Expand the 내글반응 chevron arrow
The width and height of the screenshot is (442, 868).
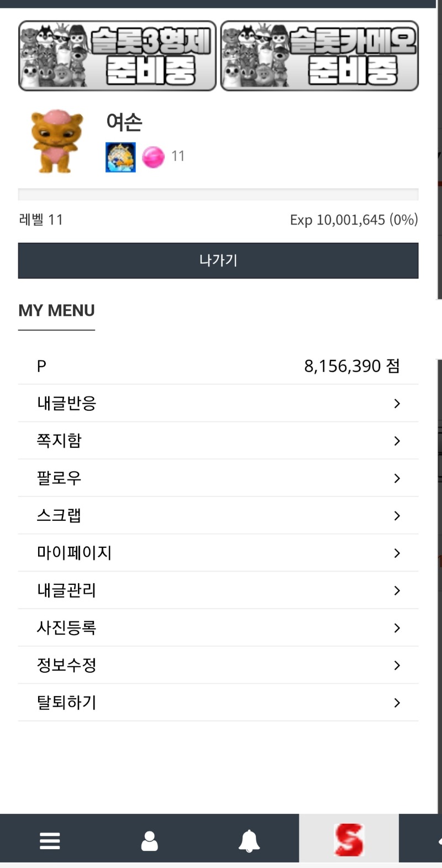click(397, 404)
